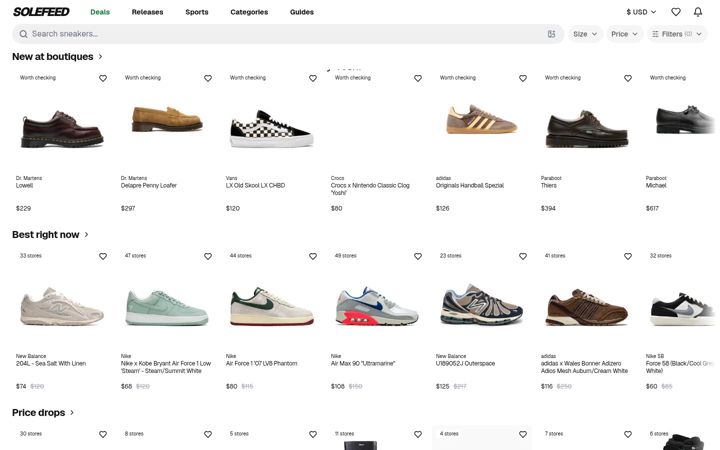Screen dimensions: 720x450
Task: Heart the Air Max 90 Ultramarine
Action: point(418,256)
